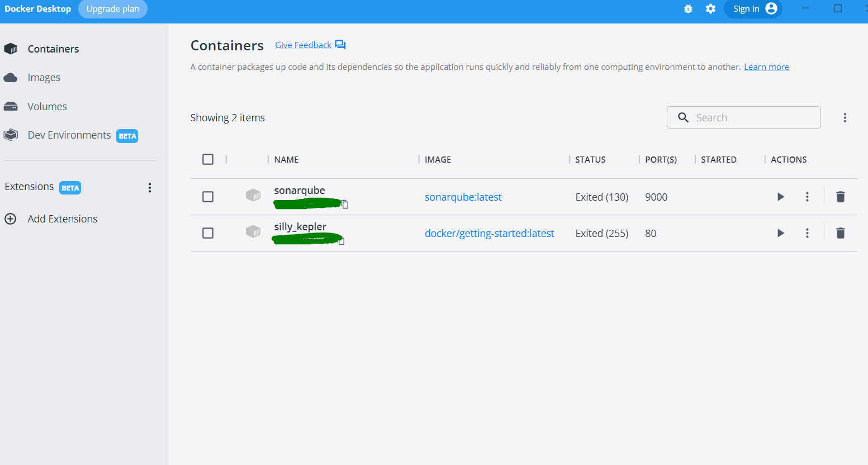Select Volumes from the sidebar

pos(47,106)
